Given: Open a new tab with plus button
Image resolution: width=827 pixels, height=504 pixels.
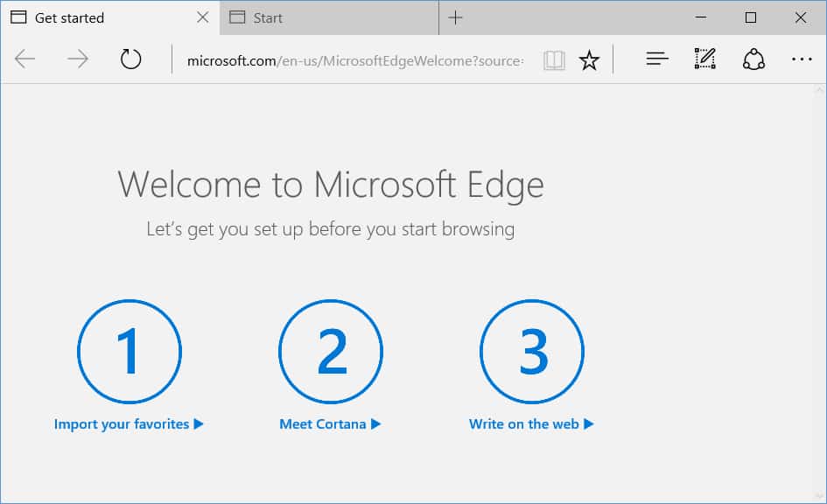Looking at the screenshot, I should pos(455,17).
